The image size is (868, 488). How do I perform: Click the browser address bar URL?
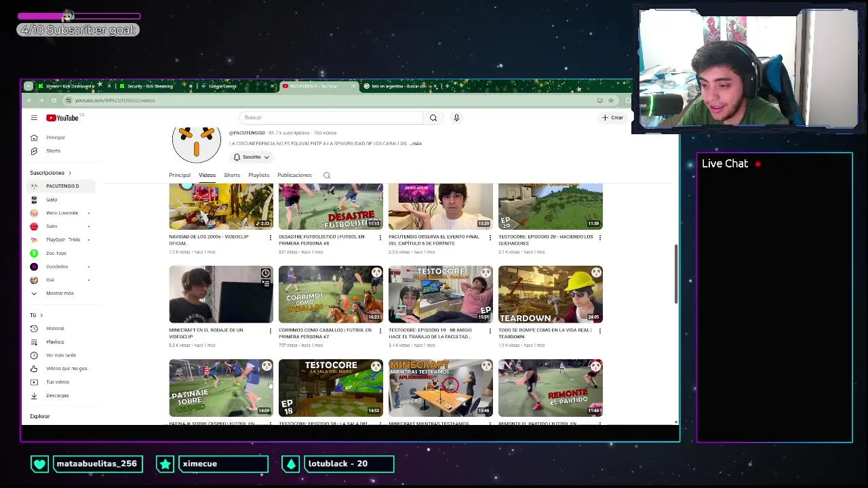(115, 100)
